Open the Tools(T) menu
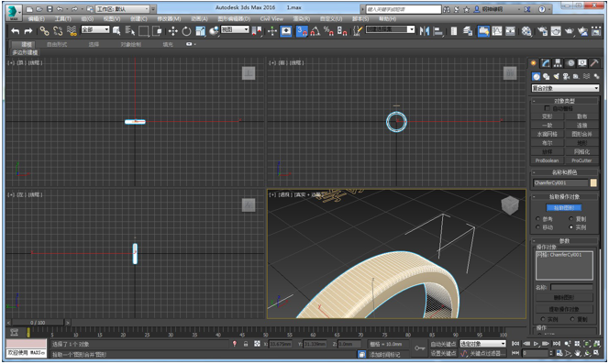Image resolution: width=609 pixels, height=364 pixels. [x=62, y=18]
